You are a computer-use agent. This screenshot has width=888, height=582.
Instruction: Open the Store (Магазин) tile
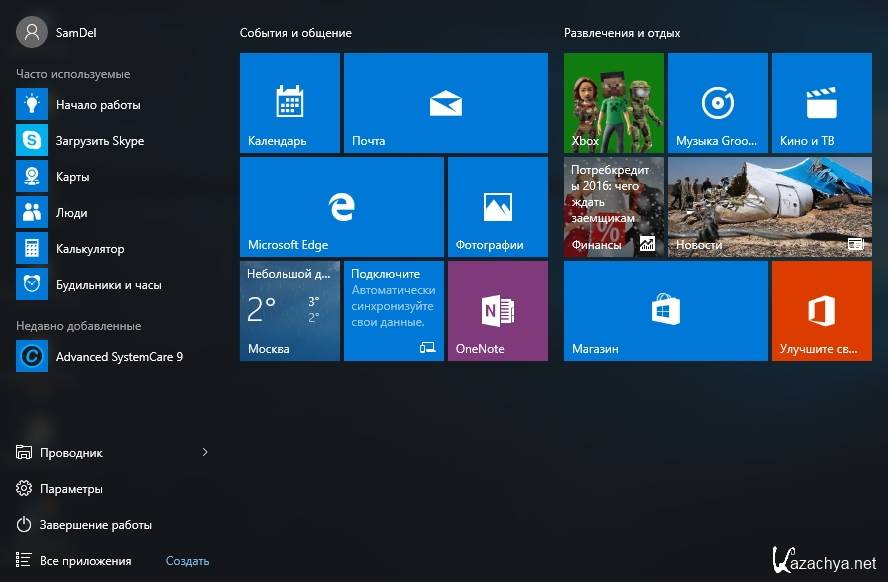665,311
